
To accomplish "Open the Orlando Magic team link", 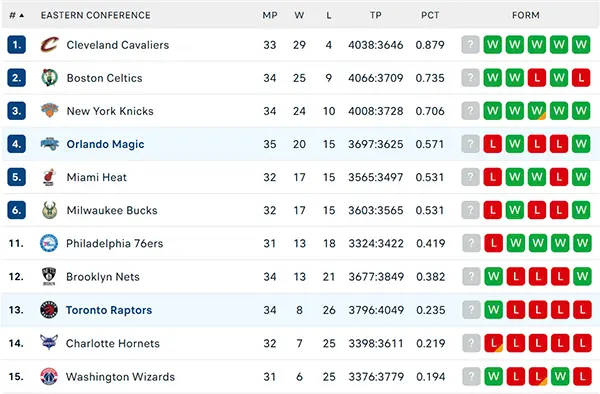I will 105,144.
